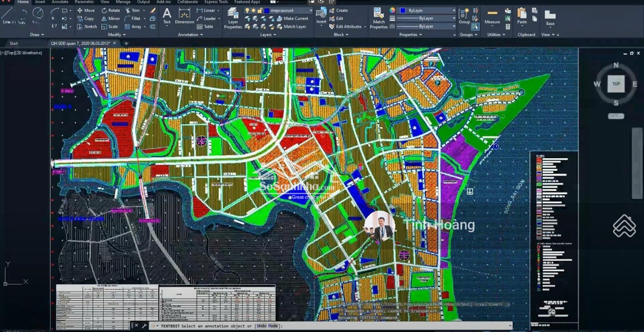The height and width of the screenshot is (332, 644).
Task: Switch to the Annotate ribbon tab
Action: tap(60, 2)
